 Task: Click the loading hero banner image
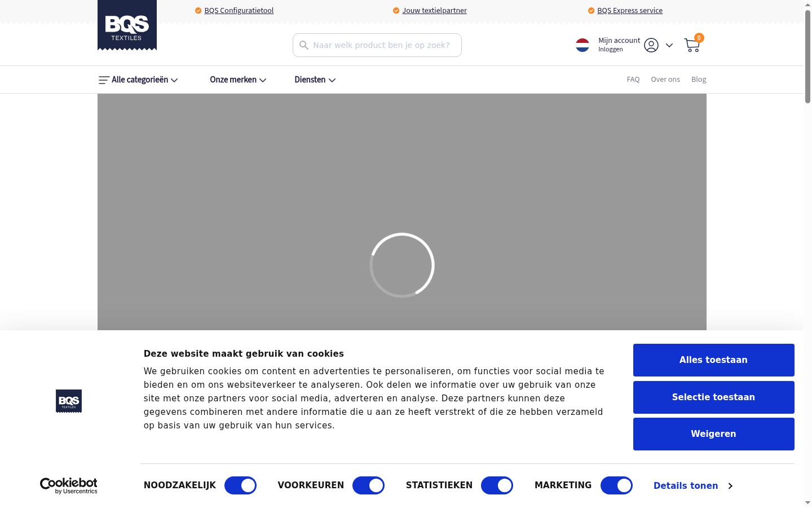(x=402, y=212)
